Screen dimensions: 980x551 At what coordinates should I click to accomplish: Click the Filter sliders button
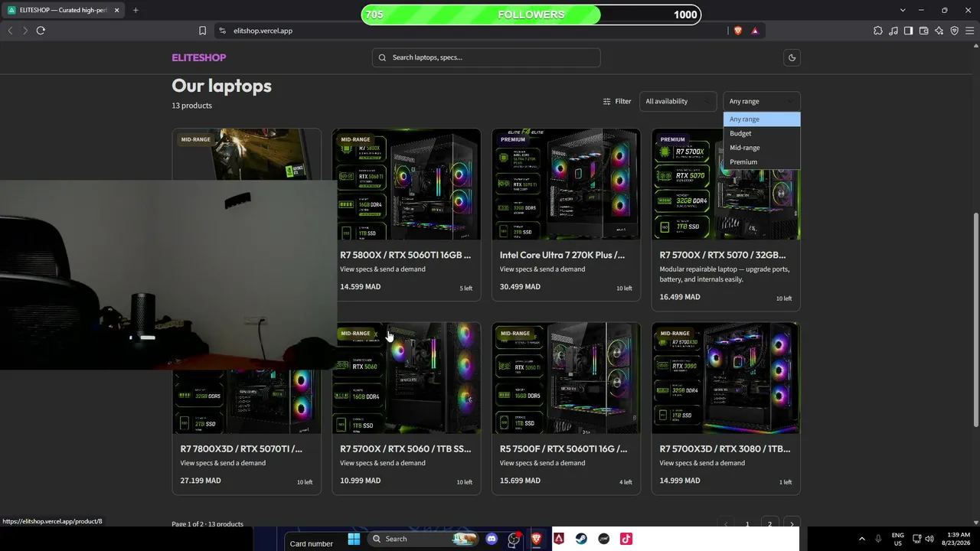coord(617,101)
